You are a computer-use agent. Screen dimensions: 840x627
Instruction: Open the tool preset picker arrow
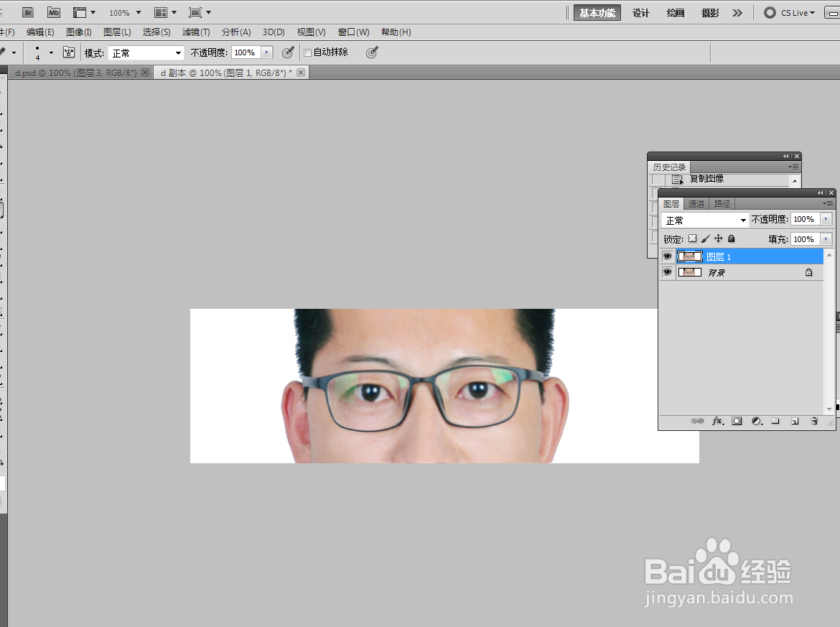tap(14, 52)
